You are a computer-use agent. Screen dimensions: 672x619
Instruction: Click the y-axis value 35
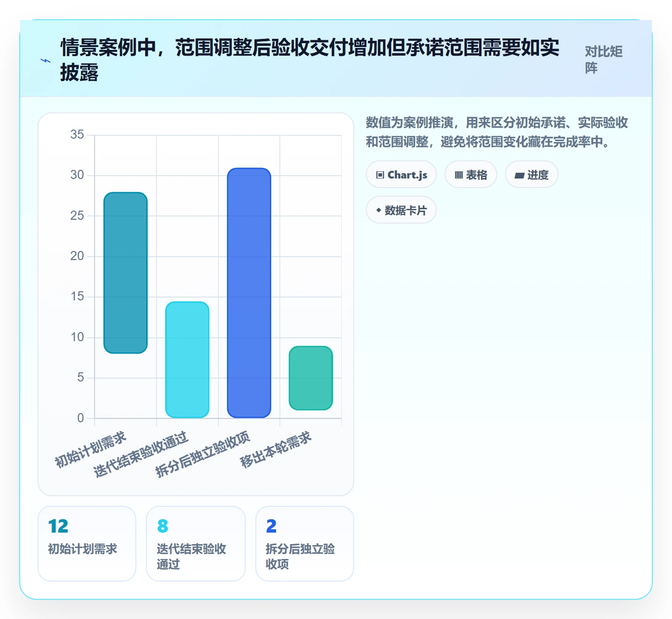[77, 134]
